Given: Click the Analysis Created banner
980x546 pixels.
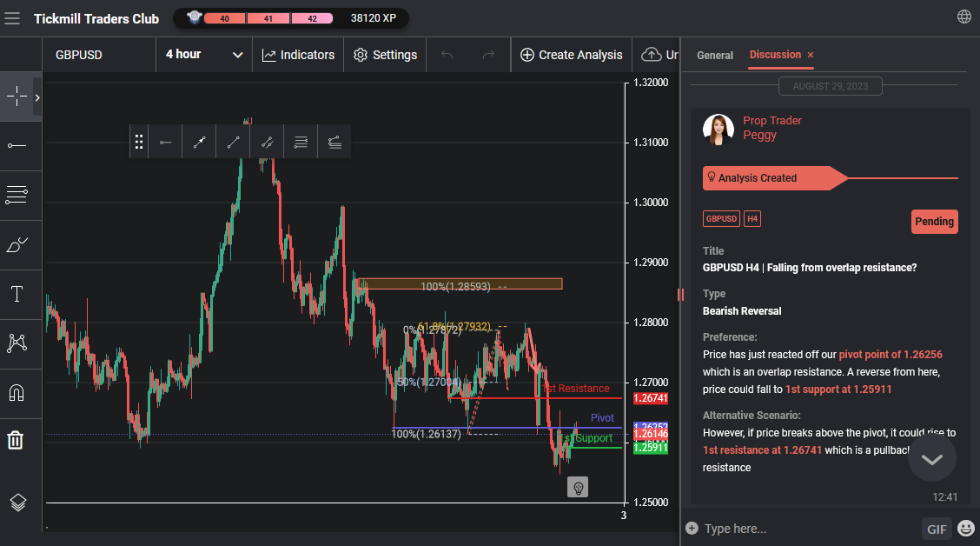Looking at the screenshot, I should tap(775, 178).
